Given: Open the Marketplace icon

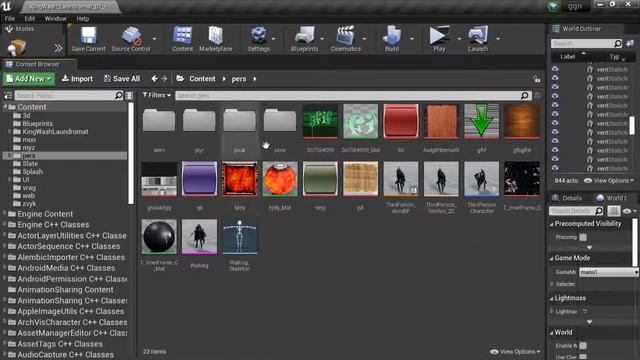Looking at the screenshot, I should (216, 39).
